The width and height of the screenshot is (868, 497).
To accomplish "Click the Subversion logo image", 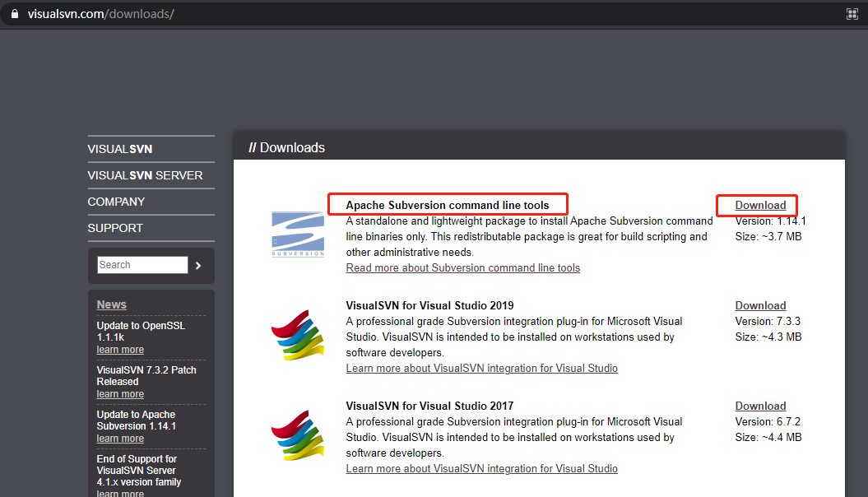I will click(298, 235).
